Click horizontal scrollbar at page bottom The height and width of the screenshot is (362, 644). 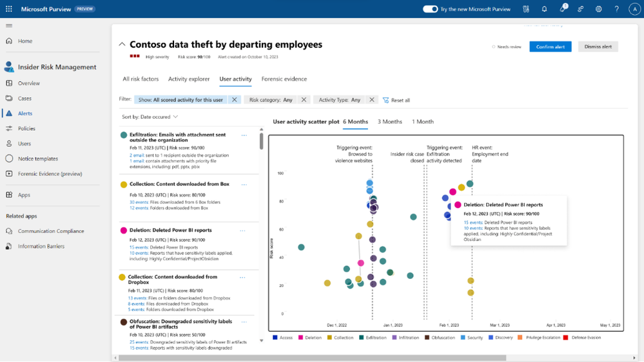pos(312,358)
